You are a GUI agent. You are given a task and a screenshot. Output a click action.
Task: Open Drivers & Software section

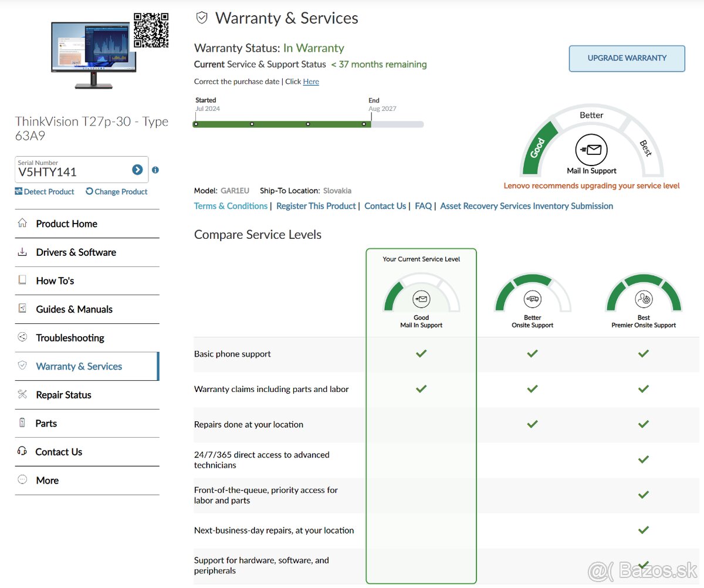(76, 252)
